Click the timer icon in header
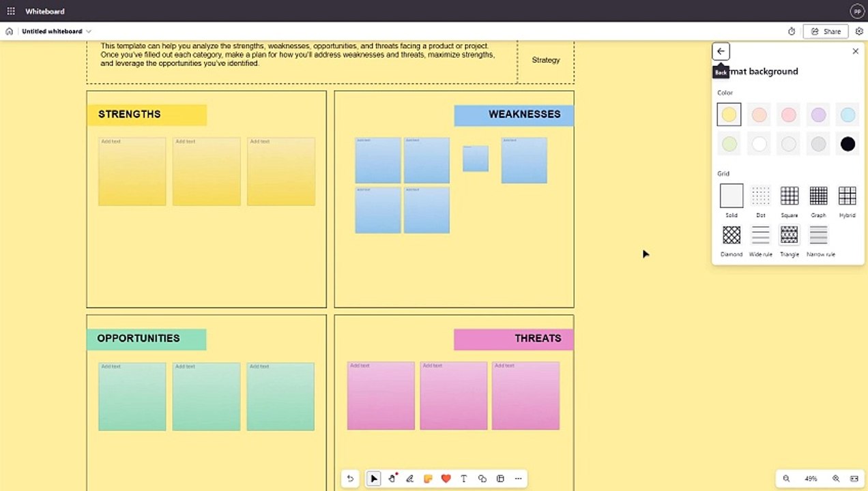The image size is (868, 491). point(792,31)
